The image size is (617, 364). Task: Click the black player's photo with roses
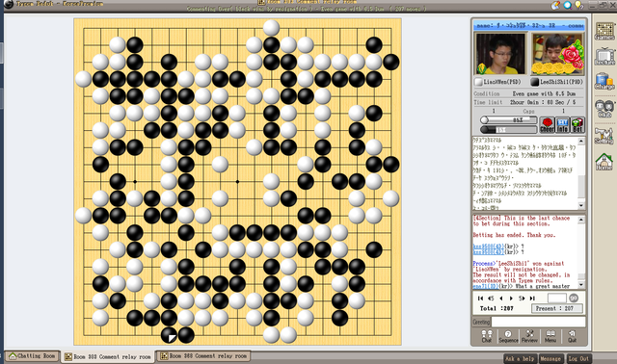click(557, 54)
